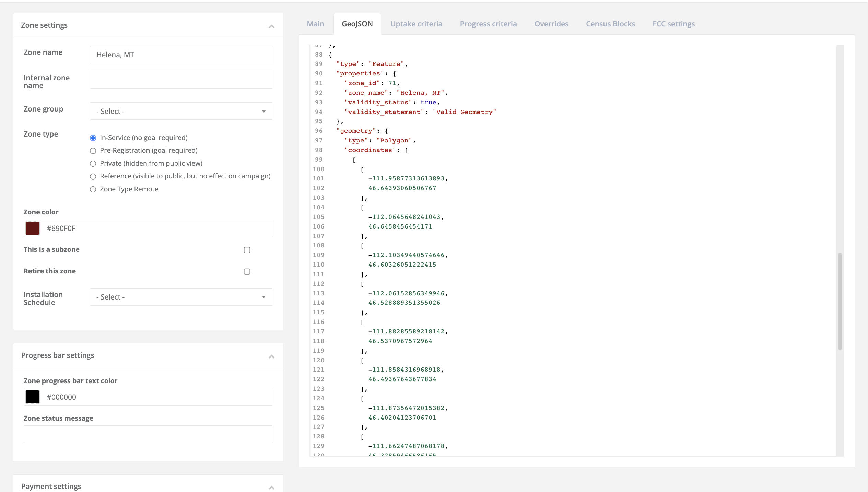This screenshot has height=492, width=868.
Task: Select the Private zone type
Action: (x=93, y=164)
